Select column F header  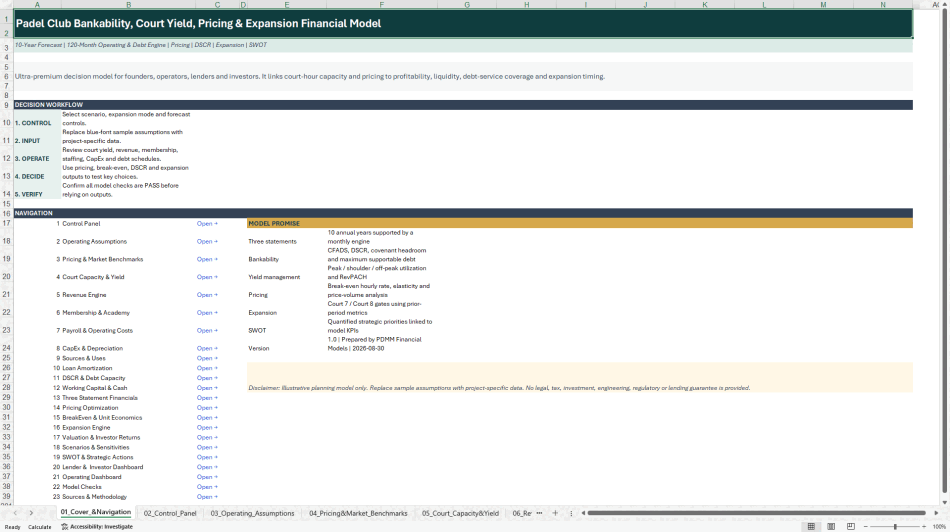pos(381,4)
